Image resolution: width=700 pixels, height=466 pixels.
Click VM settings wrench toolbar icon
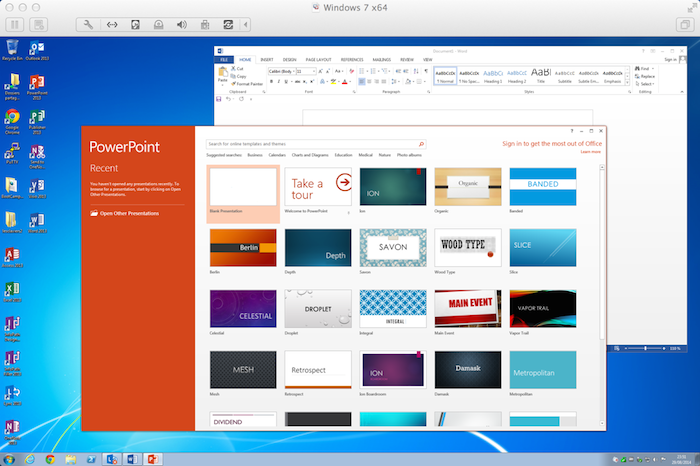point(88,25)
